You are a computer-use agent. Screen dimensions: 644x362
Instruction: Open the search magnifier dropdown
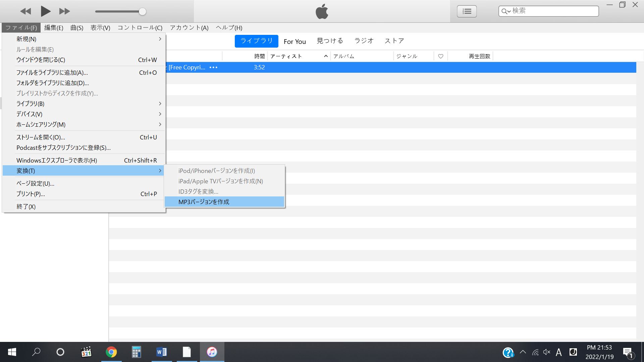506,11
